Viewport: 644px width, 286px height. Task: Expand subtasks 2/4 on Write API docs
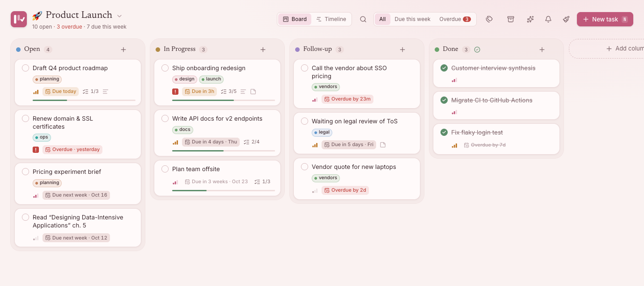252,142
